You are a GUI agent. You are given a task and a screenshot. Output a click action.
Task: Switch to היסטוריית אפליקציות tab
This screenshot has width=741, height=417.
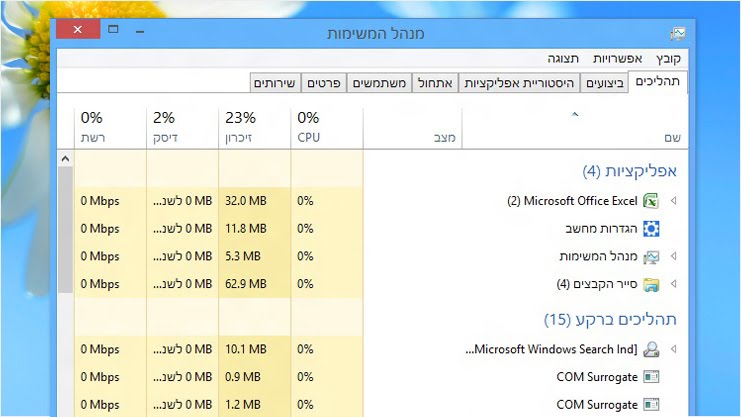(519, 83)
